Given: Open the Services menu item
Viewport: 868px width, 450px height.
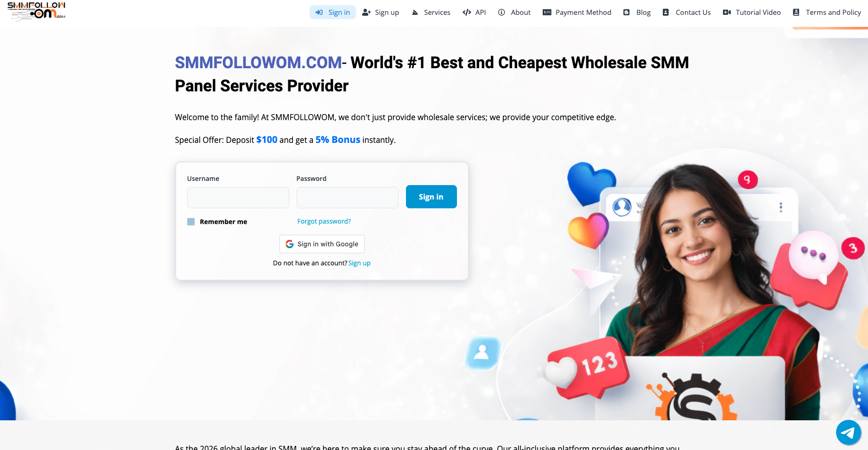Looking at the screenshot, I should point(431,13).
